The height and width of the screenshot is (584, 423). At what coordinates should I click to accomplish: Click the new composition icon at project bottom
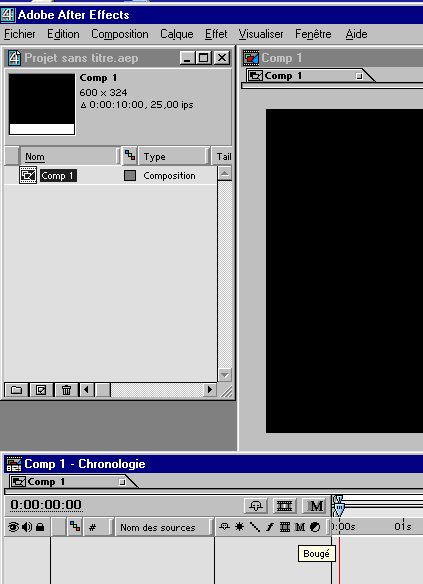[41, 390]
